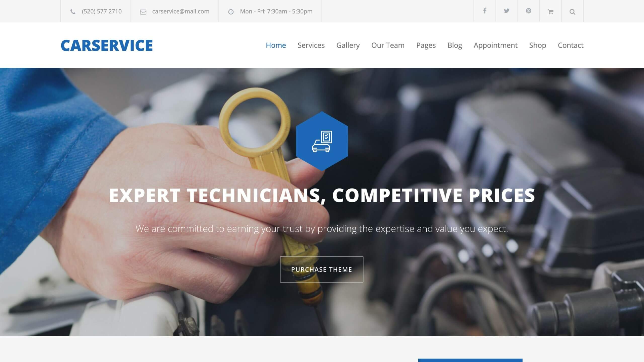Expand the Pages navigation dropdown
The image size is (644, 362).
[426, 45]
